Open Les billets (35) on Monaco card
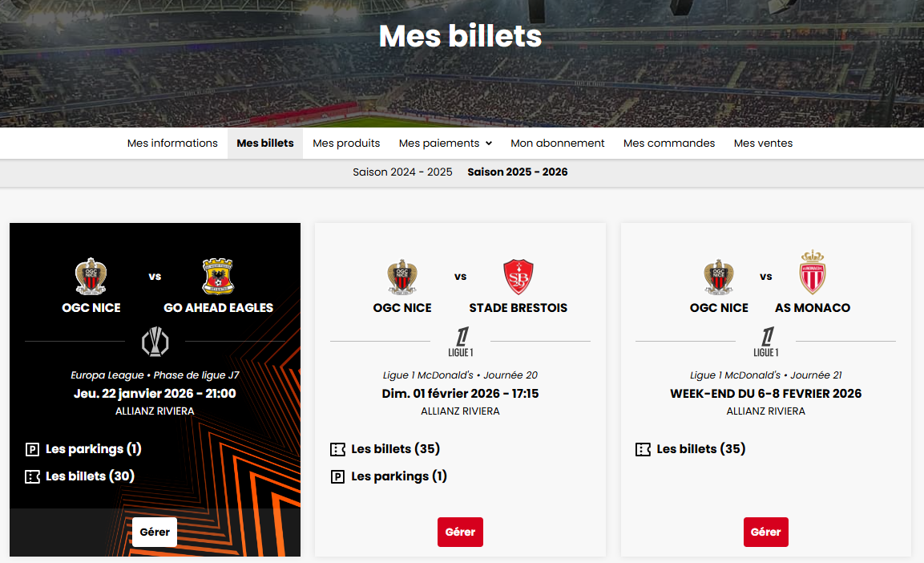924x563 pixels. point(700,449)
